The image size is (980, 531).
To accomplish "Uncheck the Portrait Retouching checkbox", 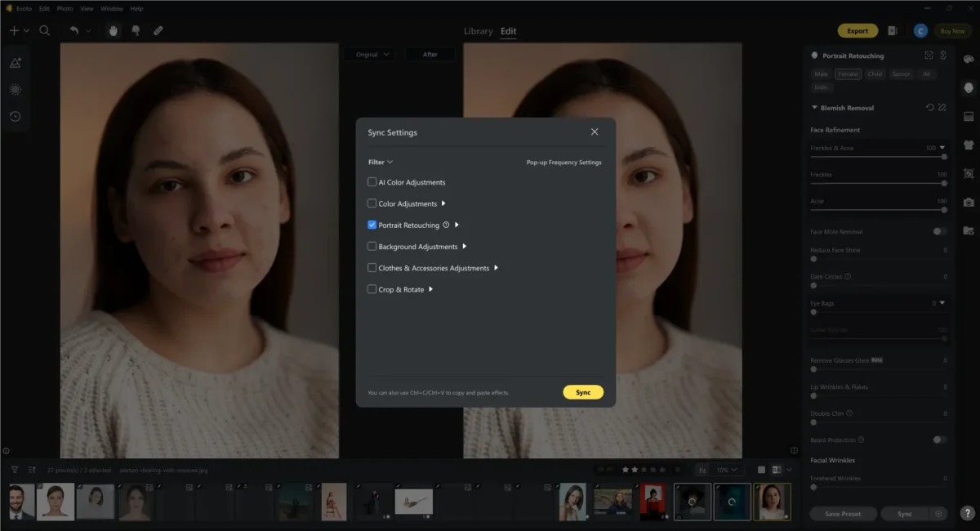I will tap(372, 225).
